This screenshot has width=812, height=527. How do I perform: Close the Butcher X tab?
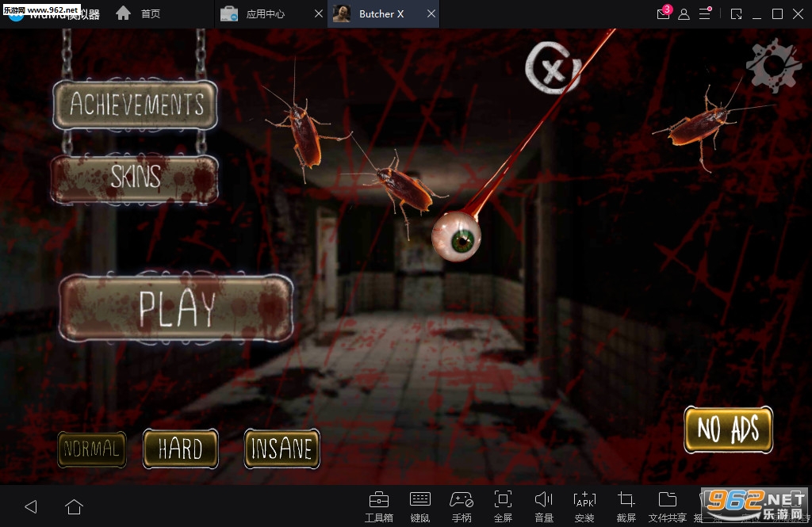pos(431,14)
